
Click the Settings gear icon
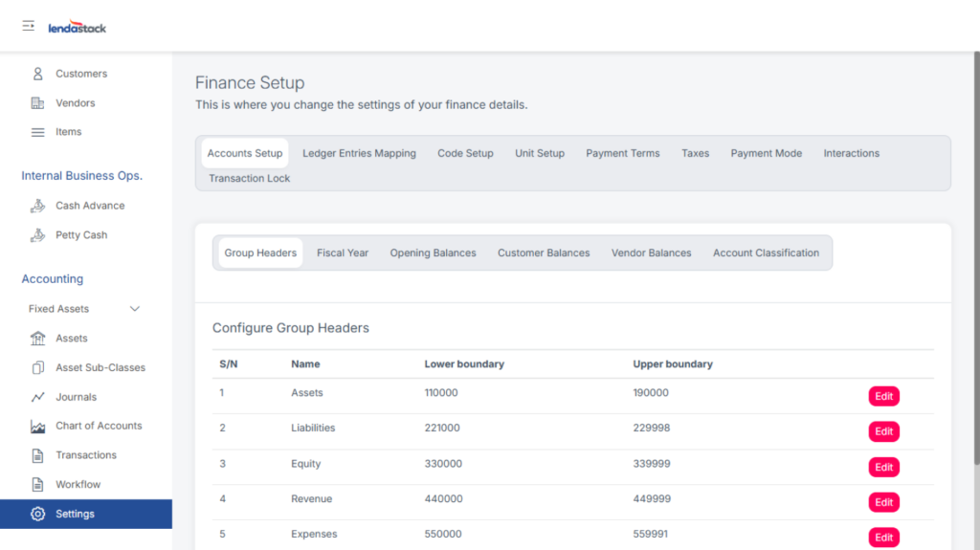point(38,514)
